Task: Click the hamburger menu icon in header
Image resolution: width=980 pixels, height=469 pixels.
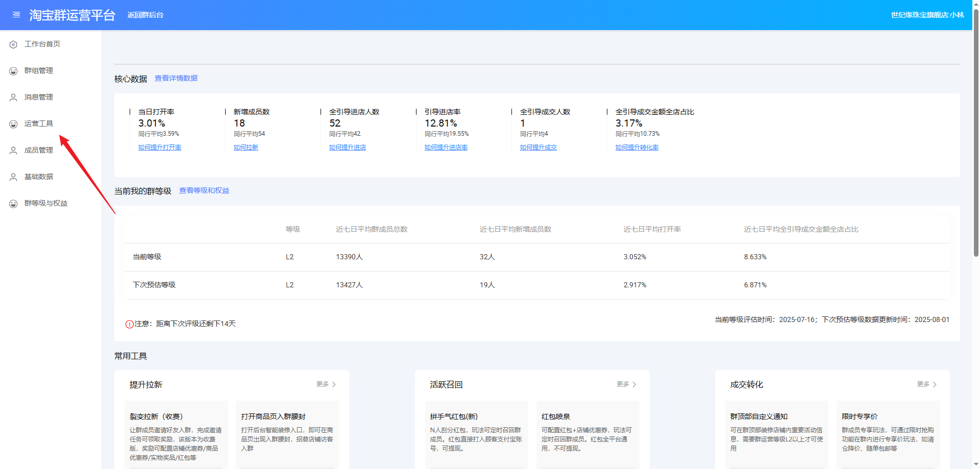Action: click(x=16, y=15)
